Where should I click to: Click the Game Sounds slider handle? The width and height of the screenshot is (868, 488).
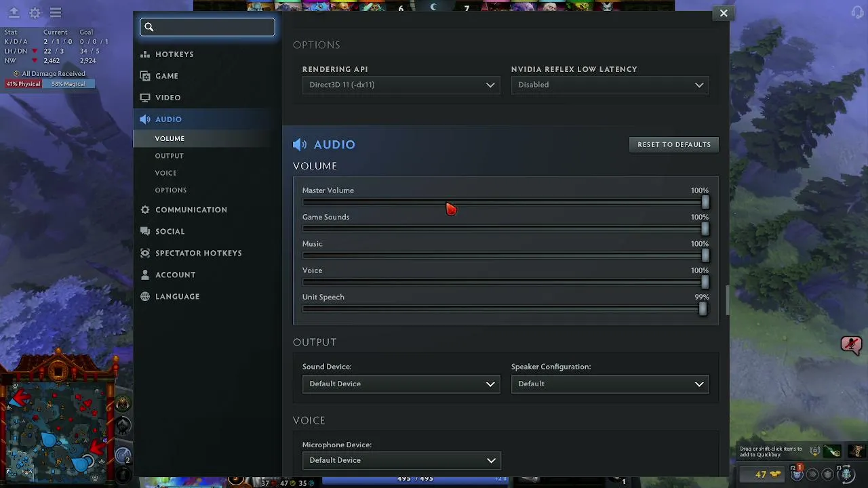pyautogui.click(x=705, y=228)
